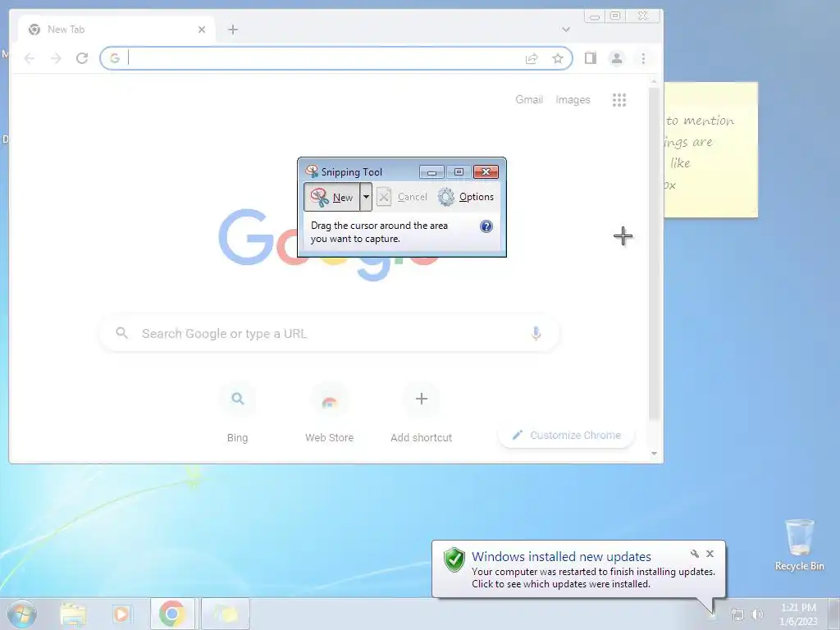Image resolution: width=840 pixels, height=630 pixels.
Task: Click the Windows updates notification title
Action: point(561,557)
